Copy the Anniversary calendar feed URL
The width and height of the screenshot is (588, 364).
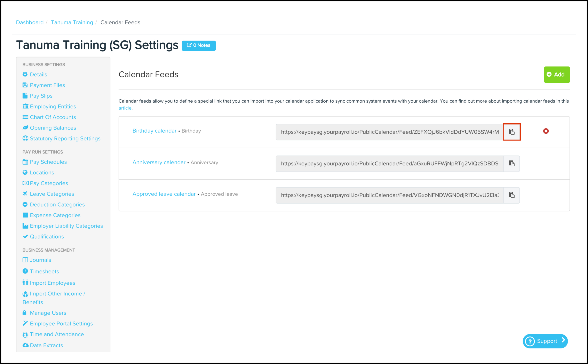coord(511,164)
